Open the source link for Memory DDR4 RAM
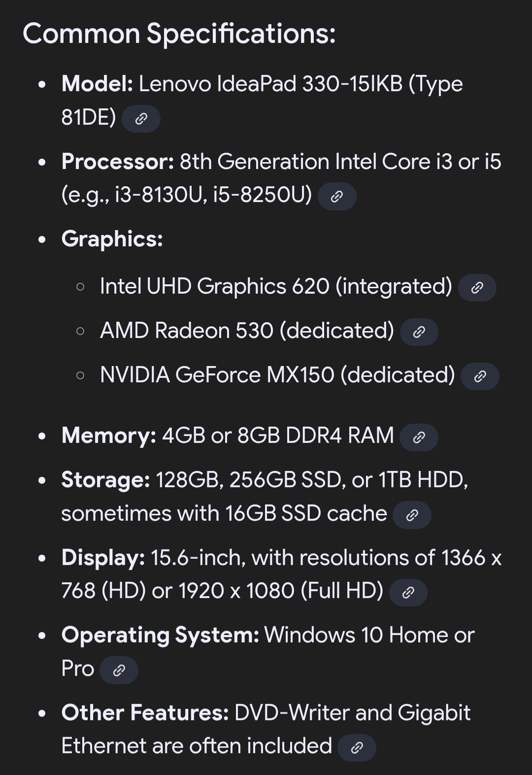The width and height of the screenshot is (532, 775). pyautogui.click(x=419, y=437)
